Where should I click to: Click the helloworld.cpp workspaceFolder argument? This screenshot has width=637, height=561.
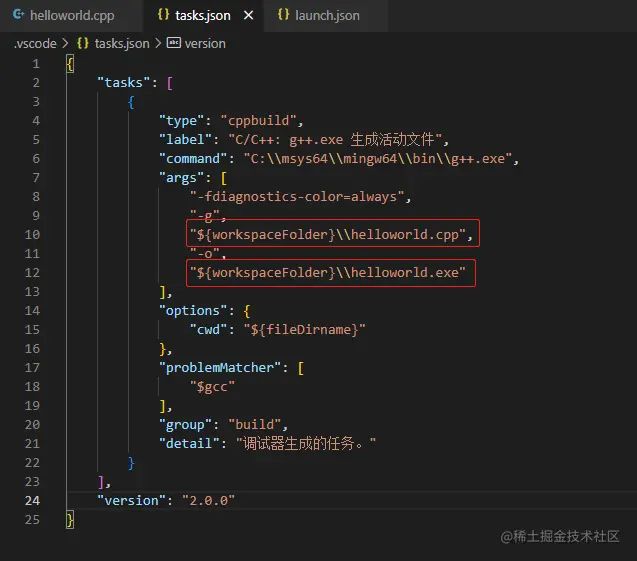point(328,234)
